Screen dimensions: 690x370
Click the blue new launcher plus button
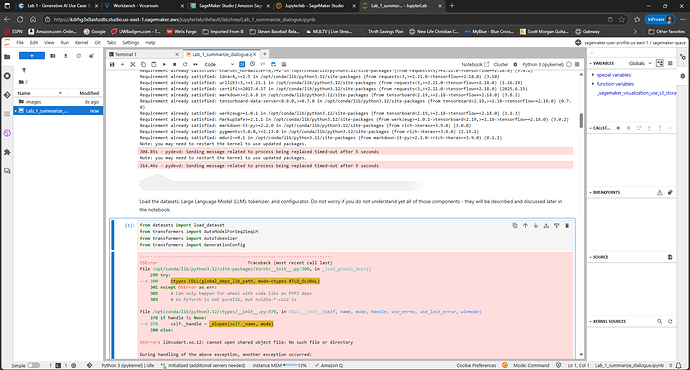[x=32, y=56]
